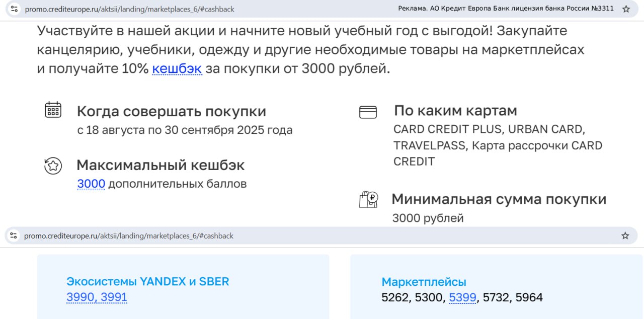Click the "По каким картам" heading
This screenshot has height=319, width=644.
tap(455, 110)
